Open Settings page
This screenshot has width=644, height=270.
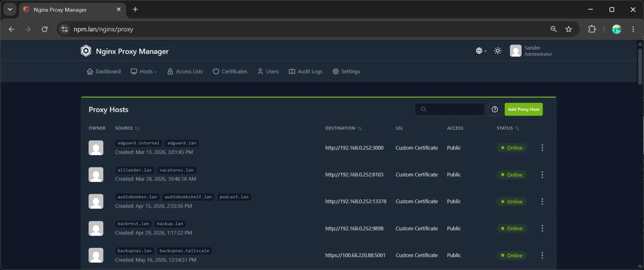click(x=346, y=71)
